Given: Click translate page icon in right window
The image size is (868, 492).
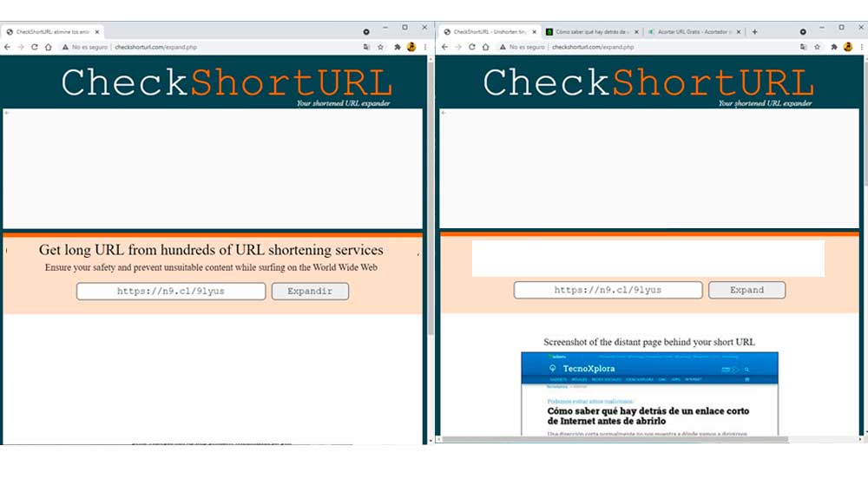Looking at the screenshot, I should click(x=804, y=47).
